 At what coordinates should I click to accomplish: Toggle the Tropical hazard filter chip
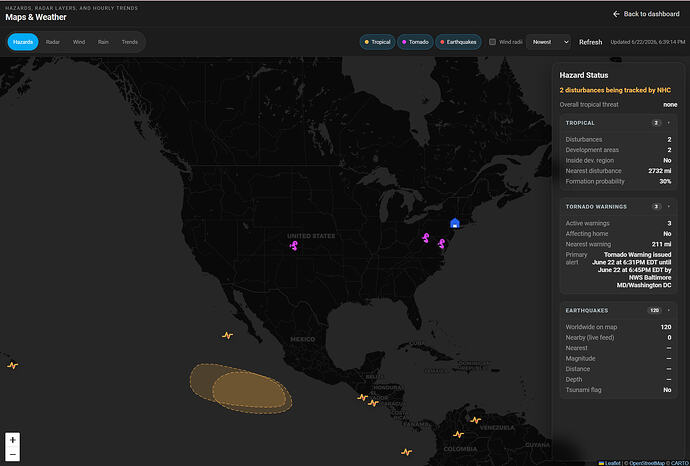pos(377,42)
